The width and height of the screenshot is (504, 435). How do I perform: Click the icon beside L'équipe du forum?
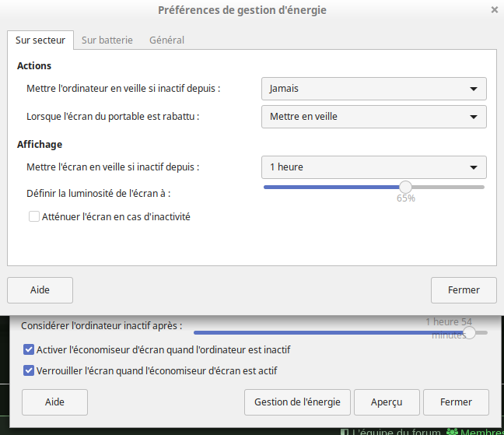point(345,432)
